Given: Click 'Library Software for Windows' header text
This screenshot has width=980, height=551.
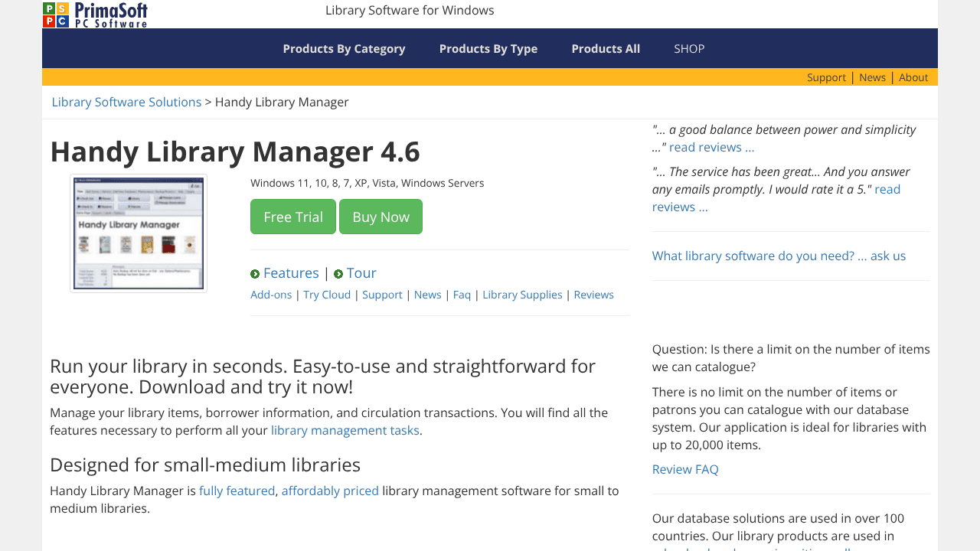Looking at the screenshot, I should click(x=410, y=10).
